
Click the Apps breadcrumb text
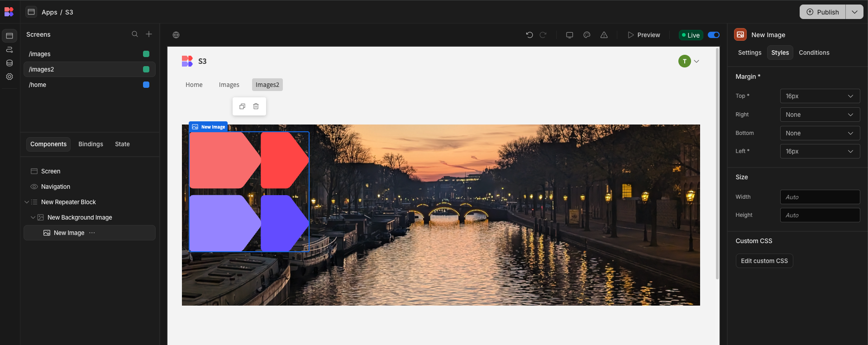[x=49, y=12]
